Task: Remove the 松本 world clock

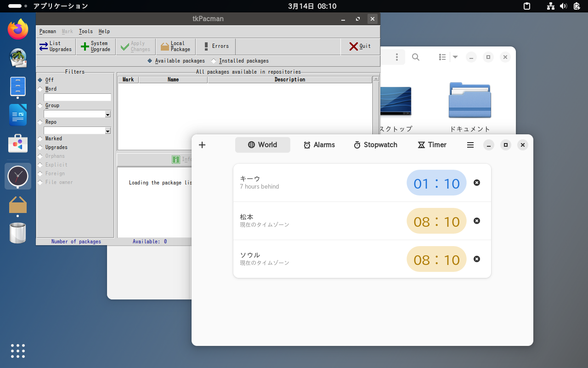Action: click(x=477, y=221)
